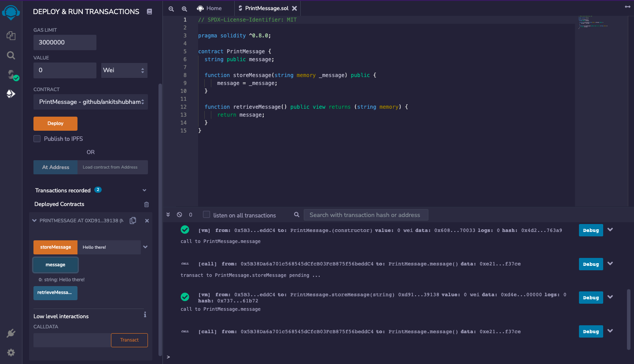Expand details of the first message() call log
The height and width of the screenshot is (364, 634).
610,264
